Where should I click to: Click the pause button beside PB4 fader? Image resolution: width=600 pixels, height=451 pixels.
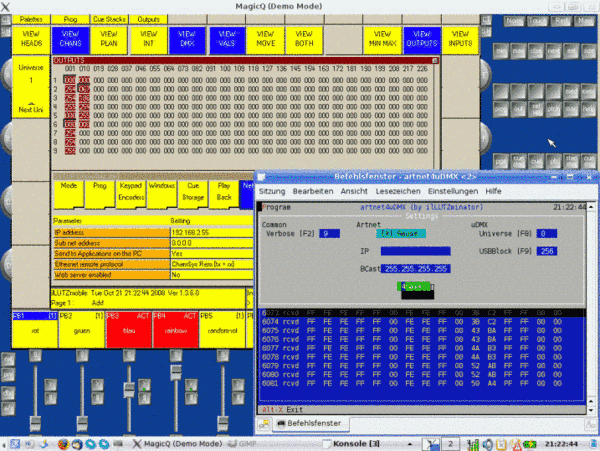pos(191,398)
